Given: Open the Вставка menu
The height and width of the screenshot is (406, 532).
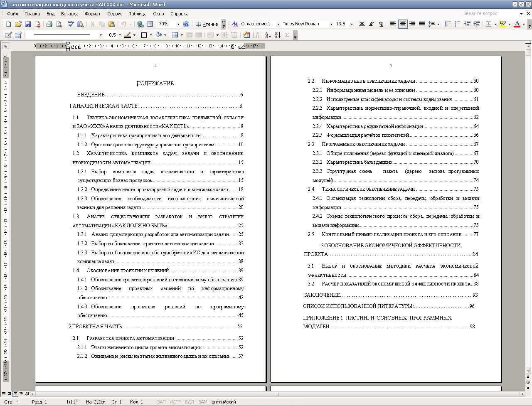Looking at the screenshot, I should point(69,14).
